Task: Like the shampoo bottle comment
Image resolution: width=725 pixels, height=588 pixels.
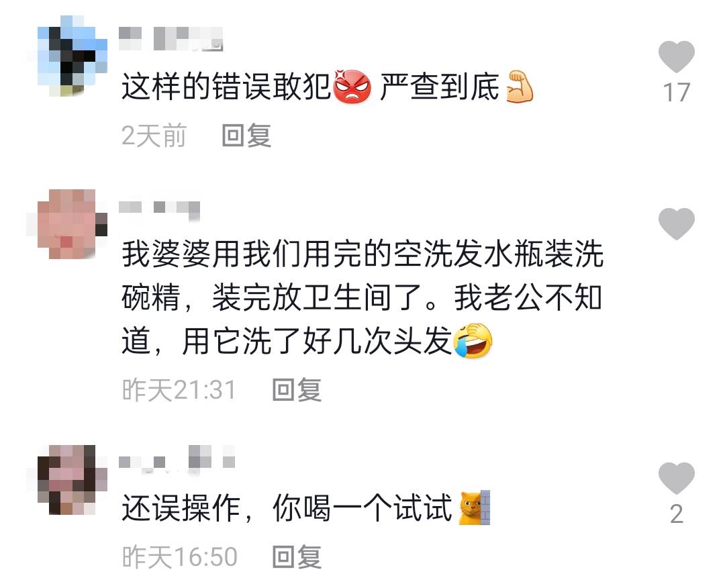Action: [676, 224]
